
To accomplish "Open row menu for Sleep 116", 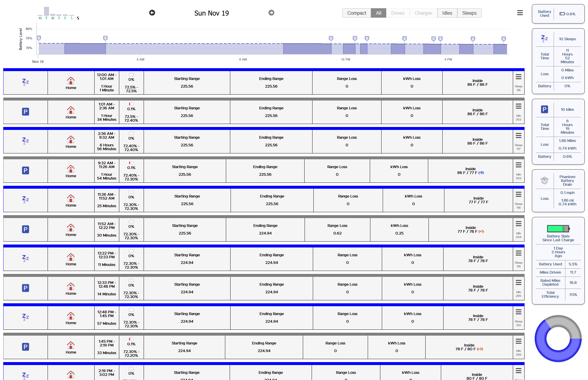I will click(x=519, y=77).
